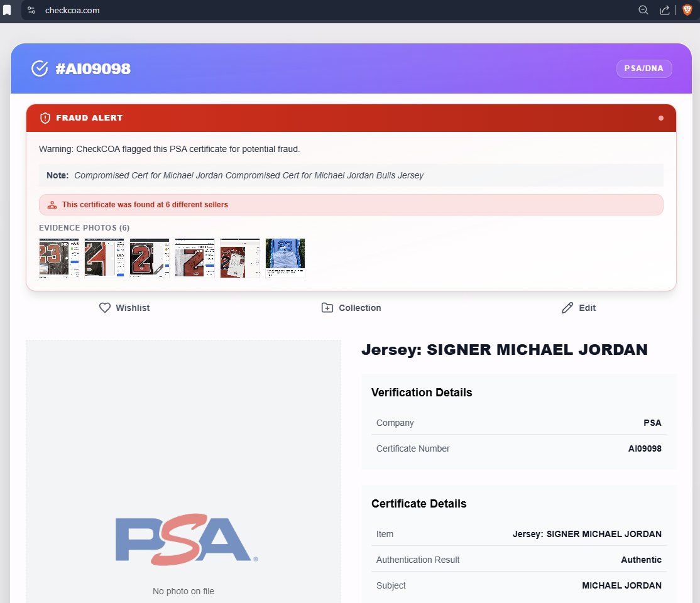The image size is (700, 603).
Task: Click the Verification Details heading
Action: 422,393
